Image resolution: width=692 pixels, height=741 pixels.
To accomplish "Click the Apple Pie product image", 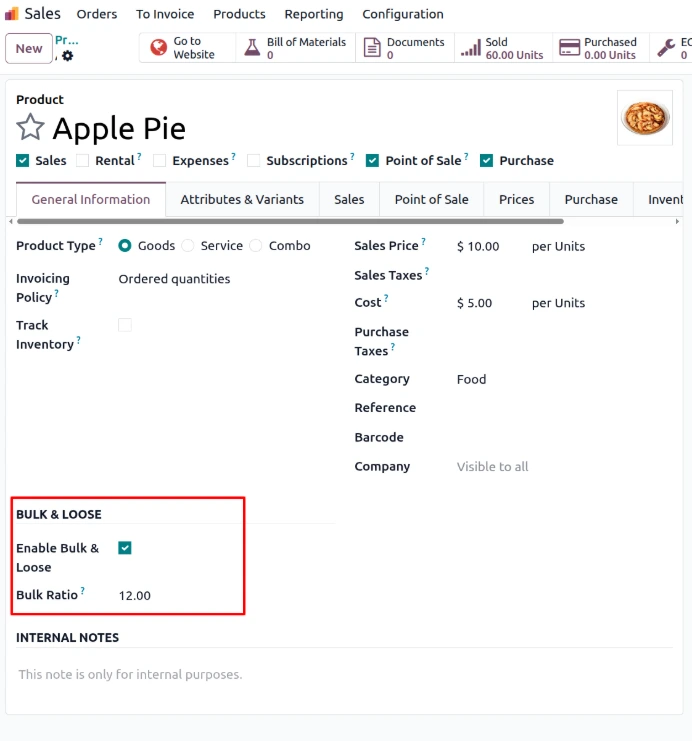I will coord(645,118).
